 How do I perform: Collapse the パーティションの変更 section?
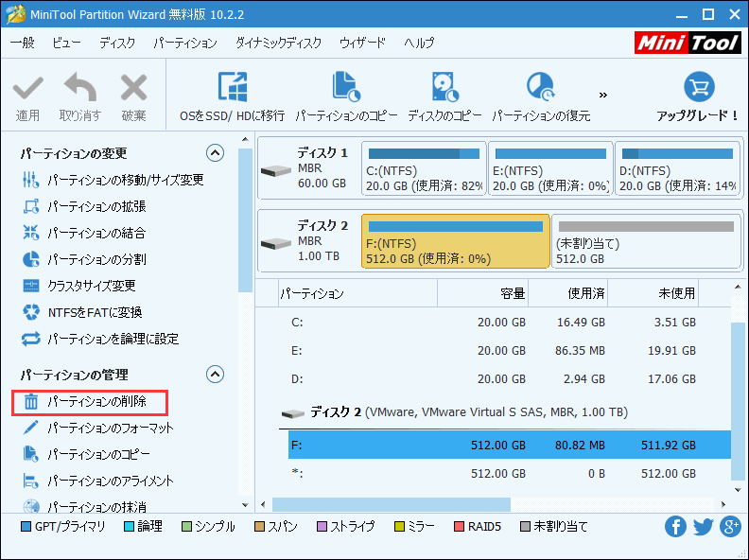coord(215,153)
